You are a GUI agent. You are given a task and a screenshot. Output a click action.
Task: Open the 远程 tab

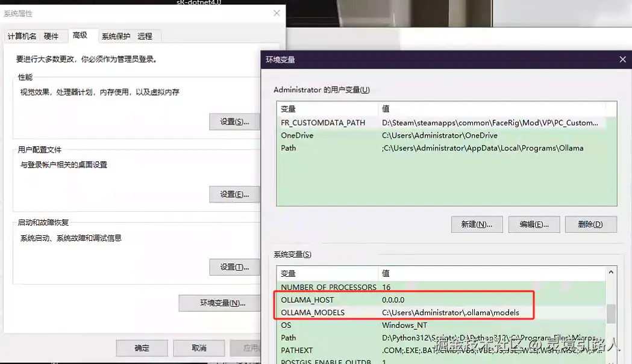tap(145, 36)
